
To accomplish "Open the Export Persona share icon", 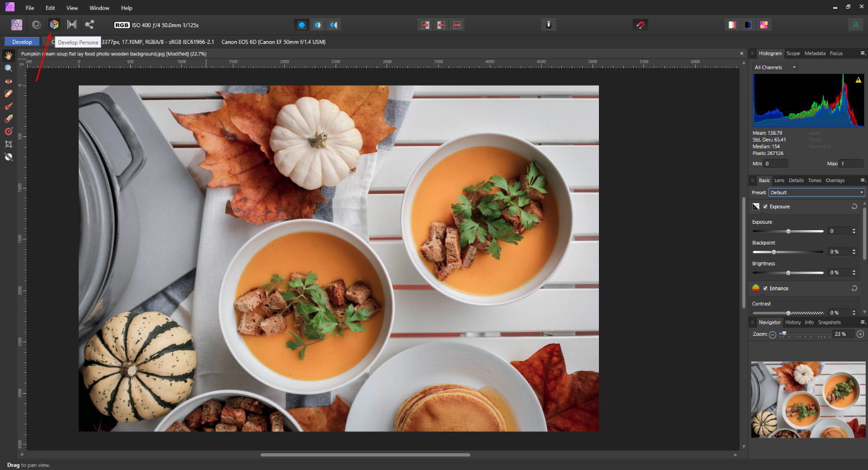I will coord(89,24).
